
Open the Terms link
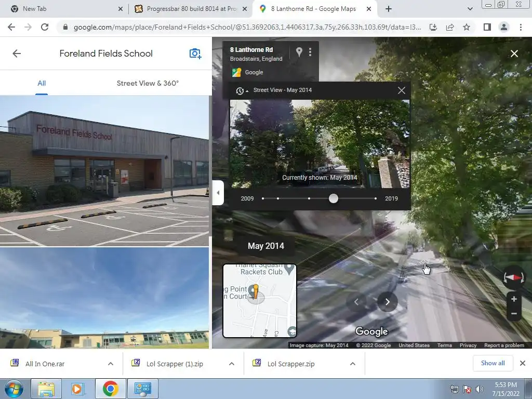445,345
